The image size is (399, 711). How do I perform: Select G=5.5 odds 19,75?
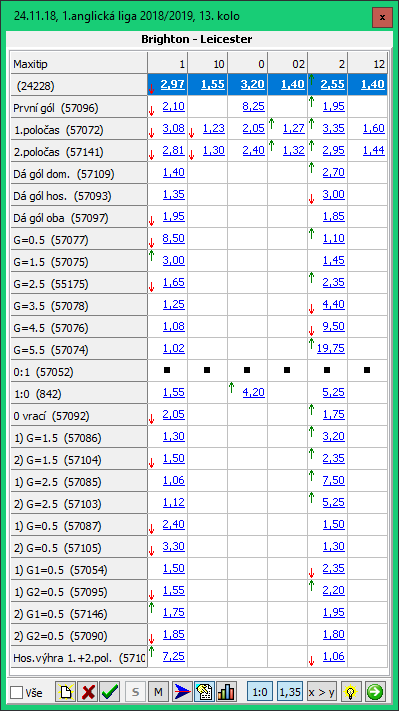(x=331, y=349)
